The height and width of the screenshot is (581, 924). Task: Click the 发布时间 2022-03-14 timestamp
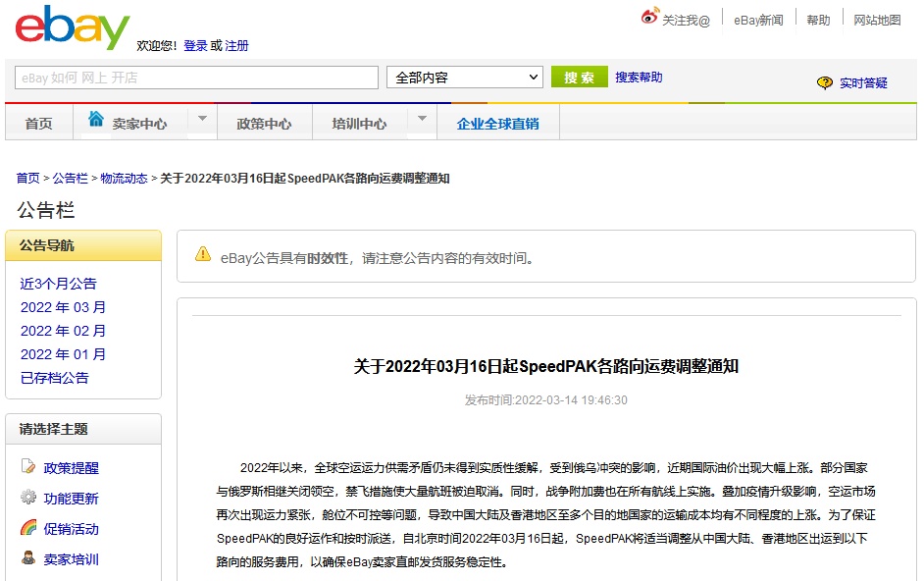click(x=545, y=399)
